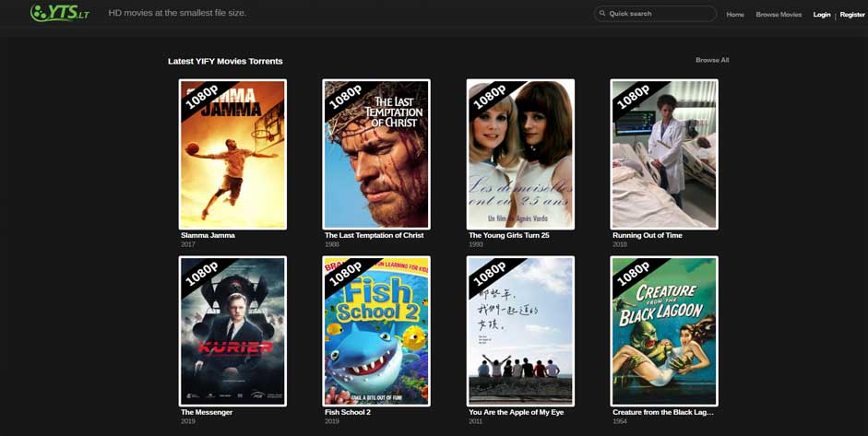Image resolution: width=868 pixels, height=436 pixels.
Task: Click the 1080p ribbon on Running Out of Time
Action: 634,97
